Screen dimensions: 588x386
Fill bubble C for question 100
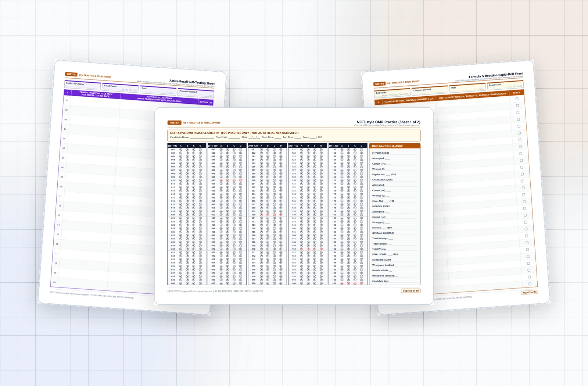275,215
